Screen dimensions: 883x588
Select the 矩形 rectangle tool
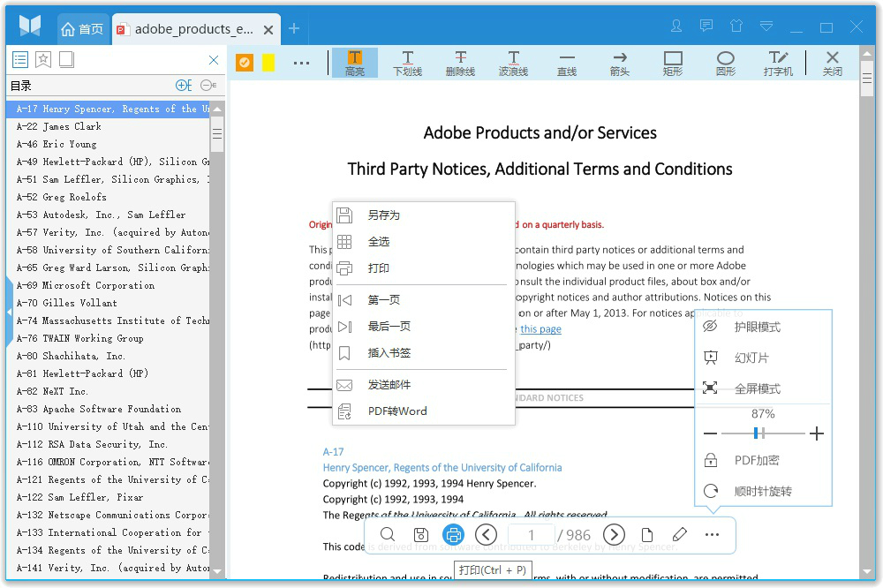click(x=673, y=63)
